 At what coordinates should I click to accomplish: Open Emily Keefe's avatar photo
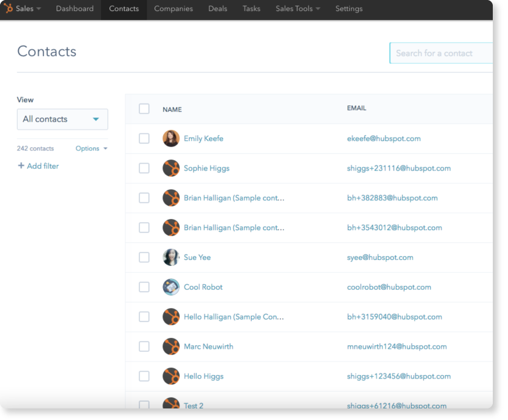pyautogui.click(x=171, y=138)
